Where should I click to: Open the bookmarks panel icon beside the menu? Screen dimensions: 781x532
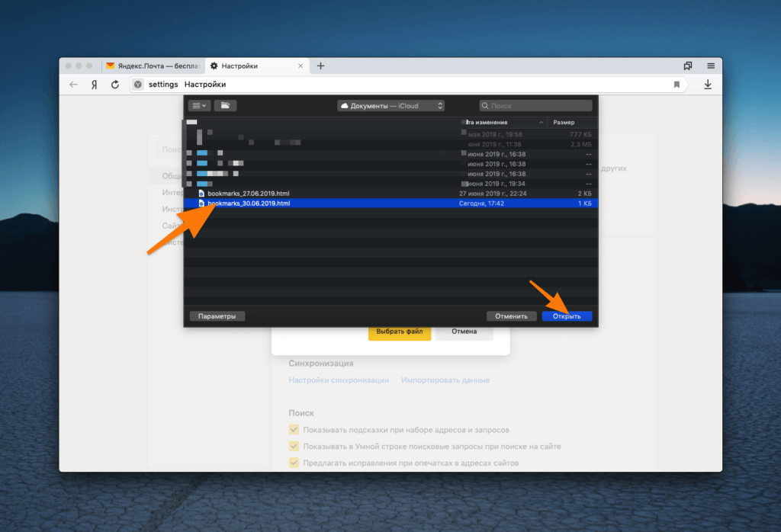[x=688, y=66]
